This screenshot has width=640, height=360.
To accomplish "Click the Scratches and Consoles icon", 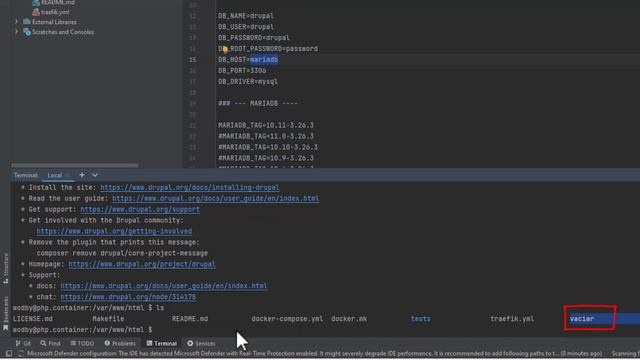I will (x=27, y=32).
